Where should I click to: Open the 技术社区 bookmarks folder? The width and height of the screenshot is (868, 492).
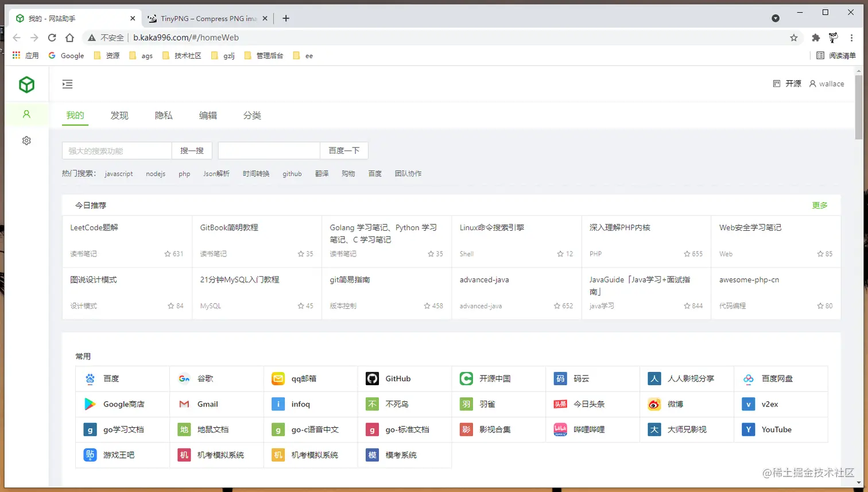pyautogui.click(x=182, y=56)
